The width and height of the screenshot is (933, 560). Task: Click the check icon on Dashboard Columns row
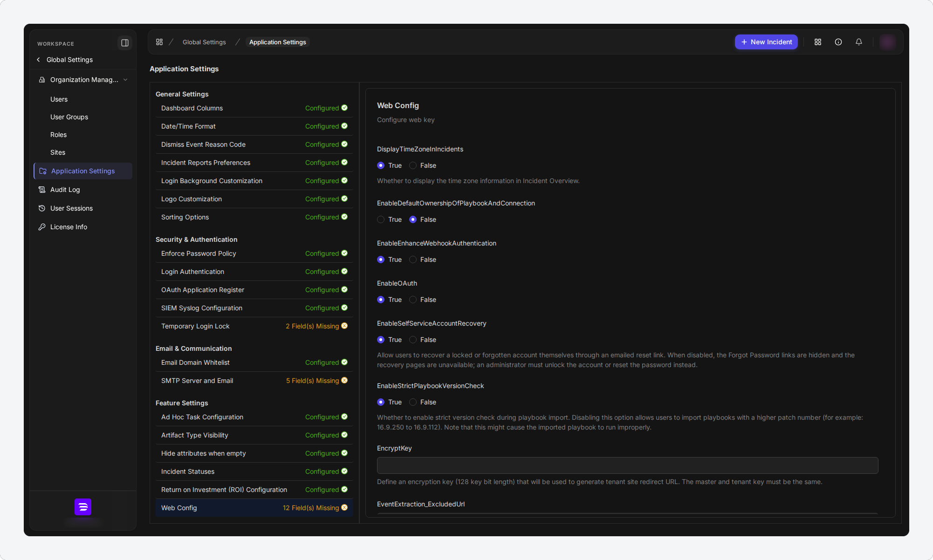[344, 108]
